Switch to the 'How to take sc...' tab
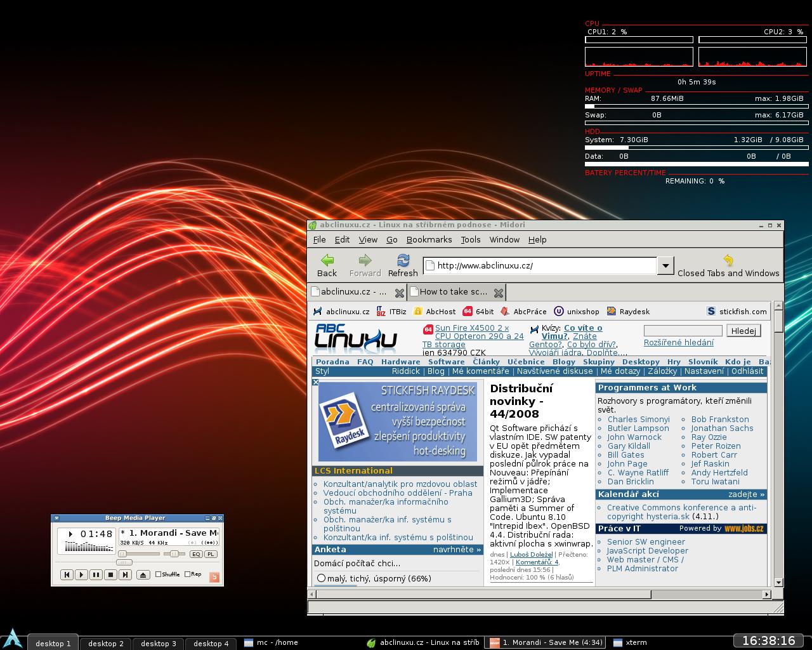The image size is (812, 650). pos(453,292)
